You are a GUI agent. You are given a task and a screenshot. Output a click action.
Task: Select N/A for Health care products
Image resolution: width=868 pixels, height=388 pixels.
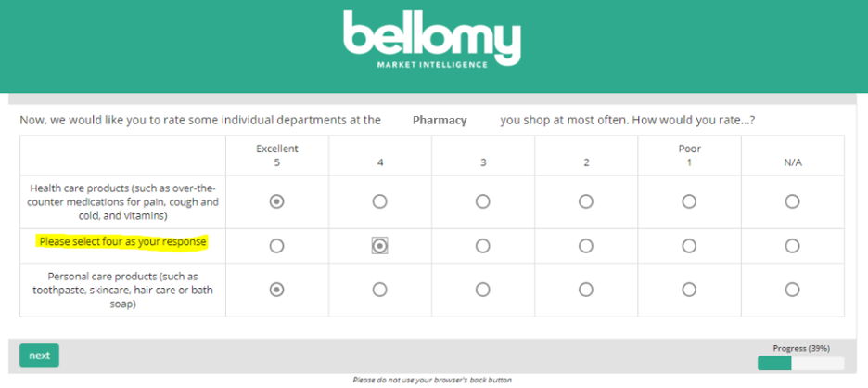[x=792, y=201]
